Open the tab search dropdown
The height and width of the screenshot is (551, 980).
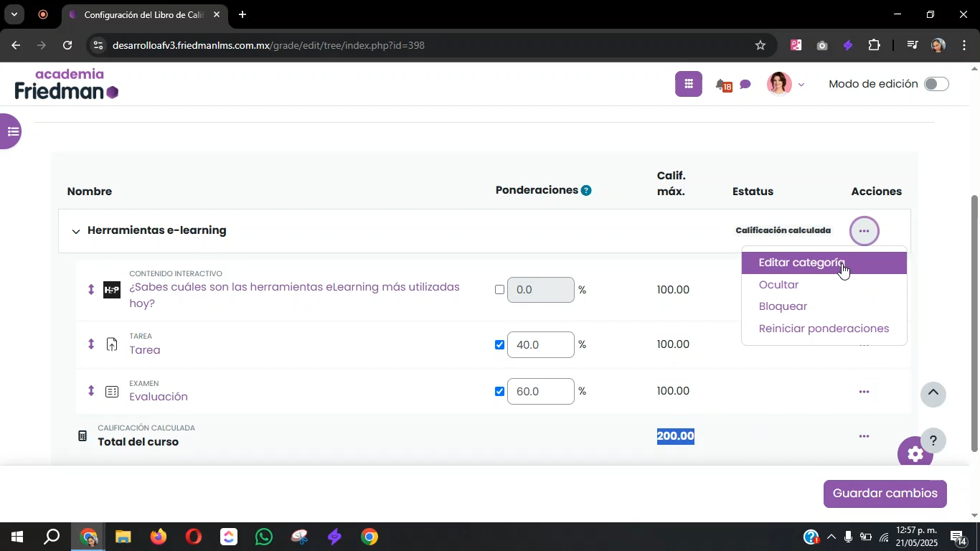[x=14, y=14]
